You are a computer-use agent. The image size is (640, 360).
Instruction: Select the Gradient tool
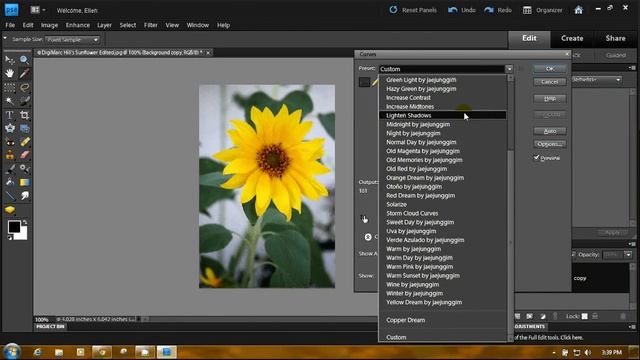click(x=24, y=182)
